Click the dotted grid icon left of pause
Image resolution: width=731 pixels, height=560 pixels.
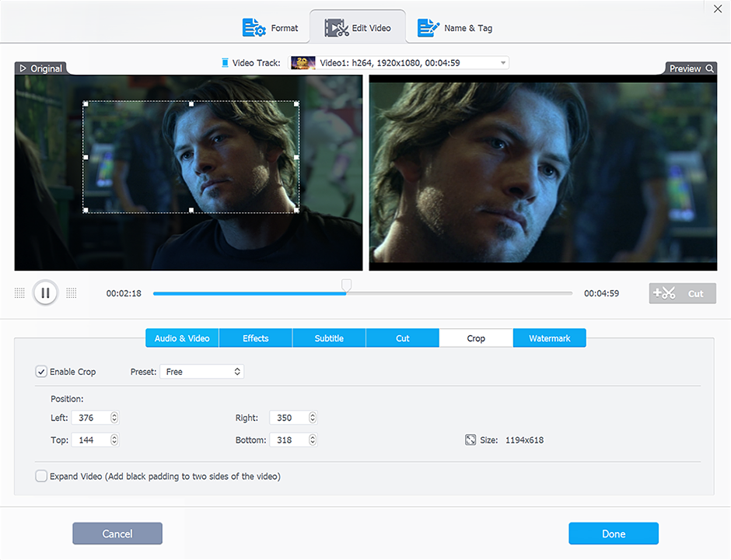click(19, 292)
